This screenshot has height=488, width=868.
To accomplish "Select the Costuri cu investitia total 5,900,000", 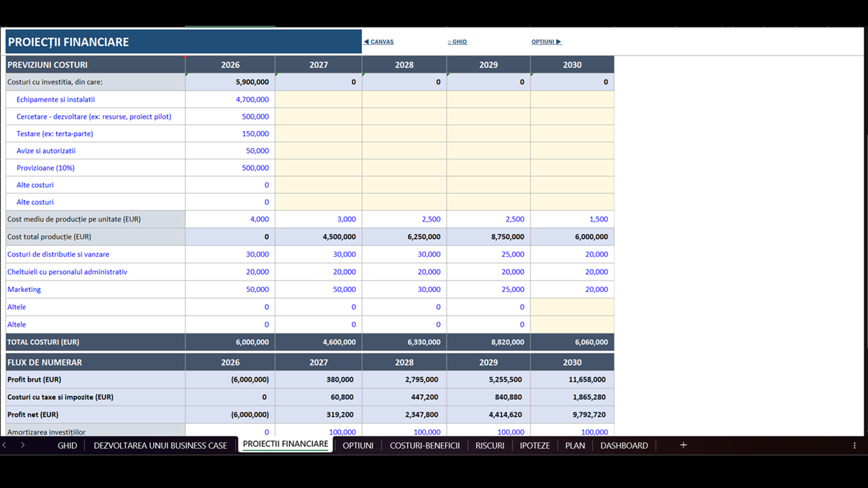I will [x=230, y=82].
